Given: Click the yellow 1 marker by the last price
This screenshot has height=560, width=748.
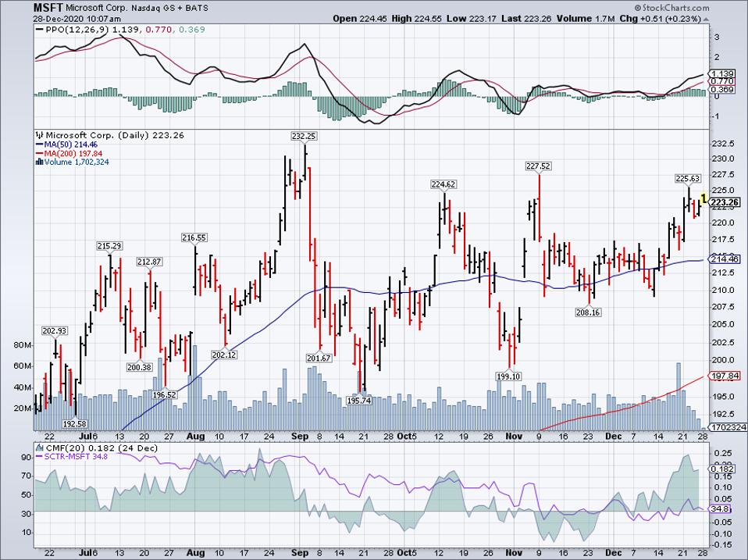Looking at the screenshot, I should 703,198.
